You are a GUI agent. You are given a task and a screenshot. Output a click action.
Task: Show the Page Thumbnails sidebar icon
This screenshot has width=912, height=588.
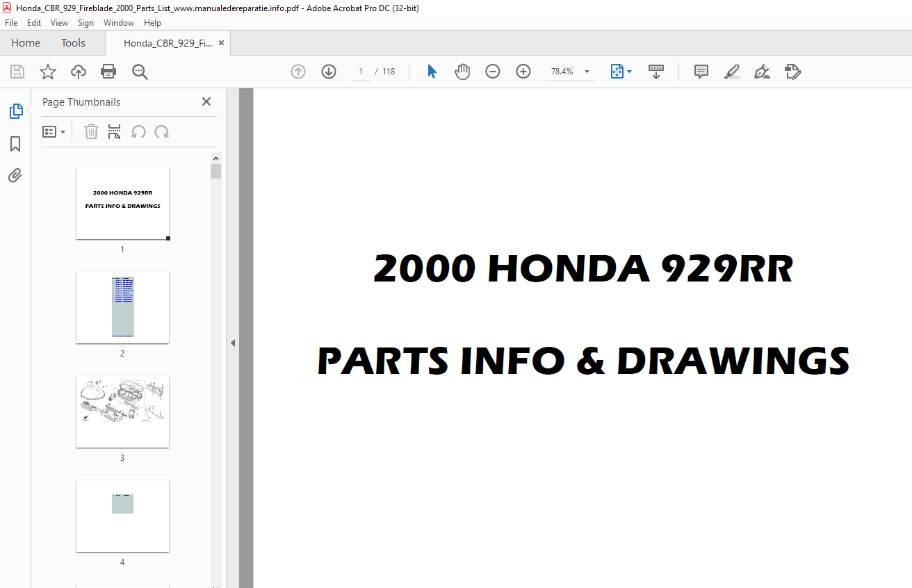[15, 111]
